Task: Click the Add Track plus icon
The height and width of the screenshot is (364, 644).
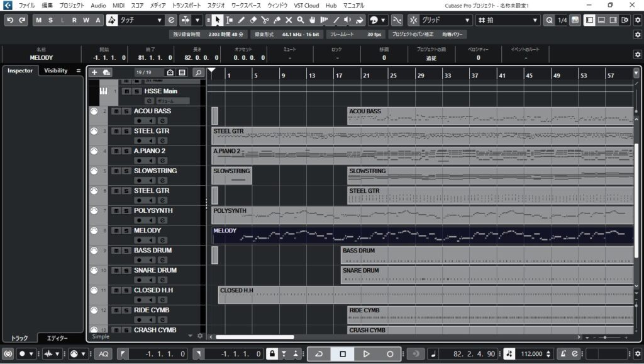Action: (94, 72)
